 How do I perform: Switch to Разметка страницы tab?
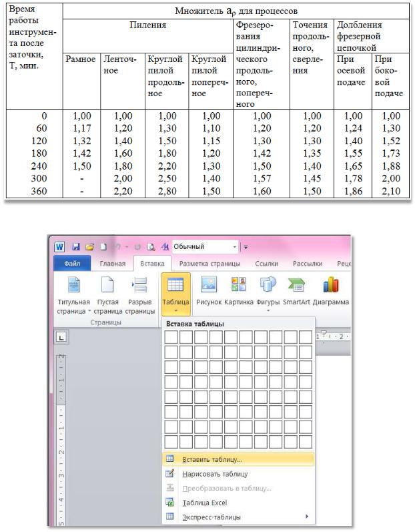tap(210, 263)
